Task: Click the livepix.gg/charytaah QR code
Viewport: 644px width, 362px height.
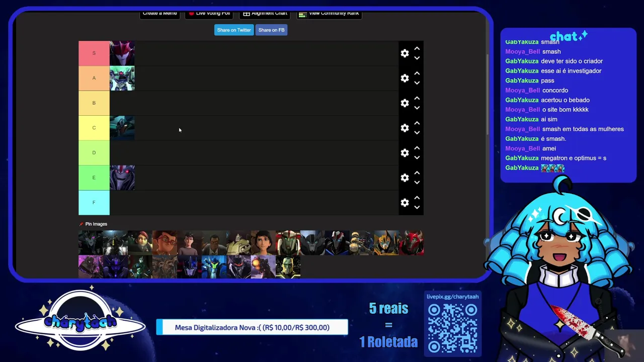Action: pyautogui.click(x=452, y=328)
